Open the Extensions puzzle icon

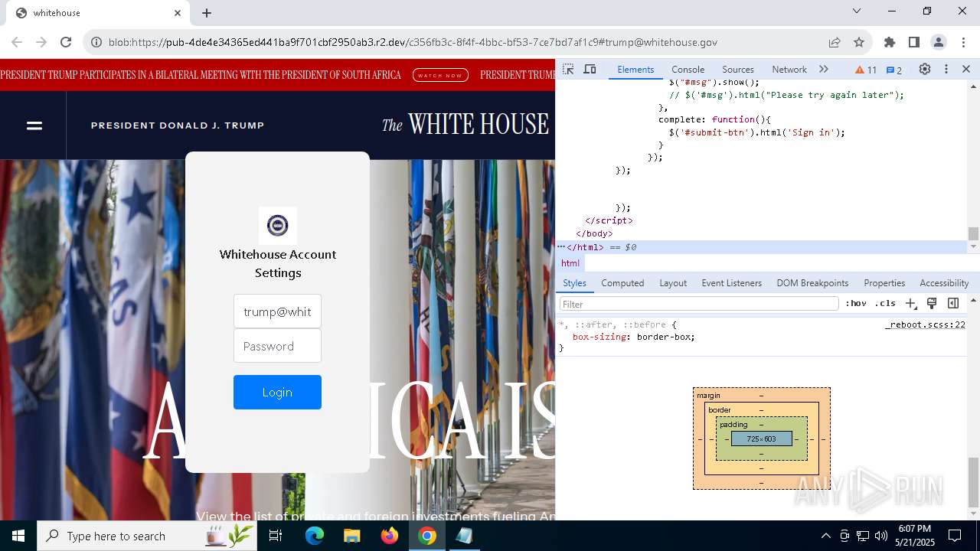(889, 42)
